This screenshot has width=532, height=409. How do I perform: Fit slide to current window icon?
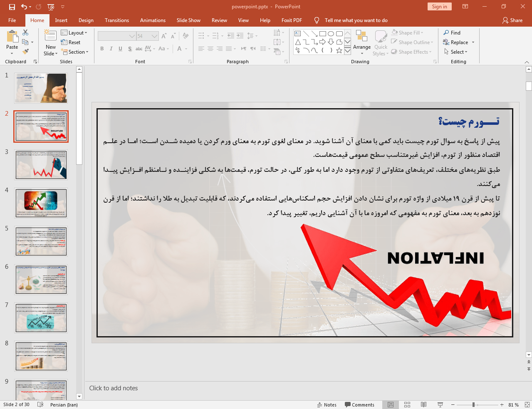527,405
